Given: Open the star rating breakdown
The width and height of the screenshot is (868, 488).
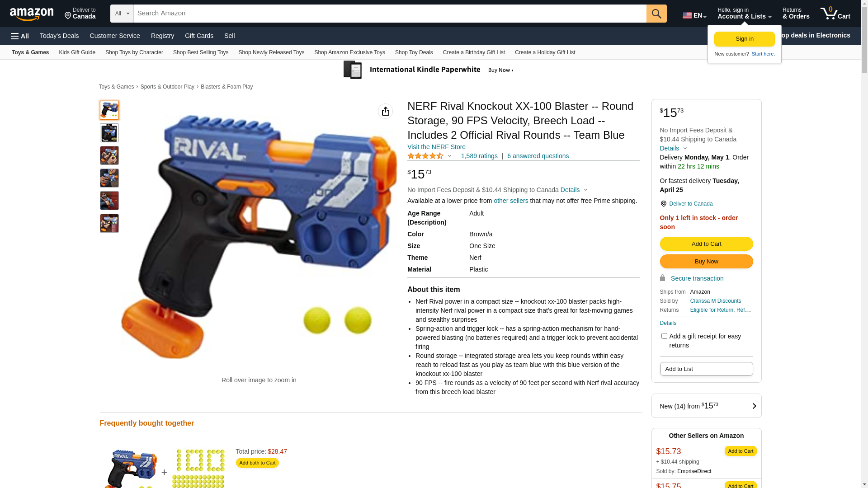Looking at the screenshot, I should [429, 156].
